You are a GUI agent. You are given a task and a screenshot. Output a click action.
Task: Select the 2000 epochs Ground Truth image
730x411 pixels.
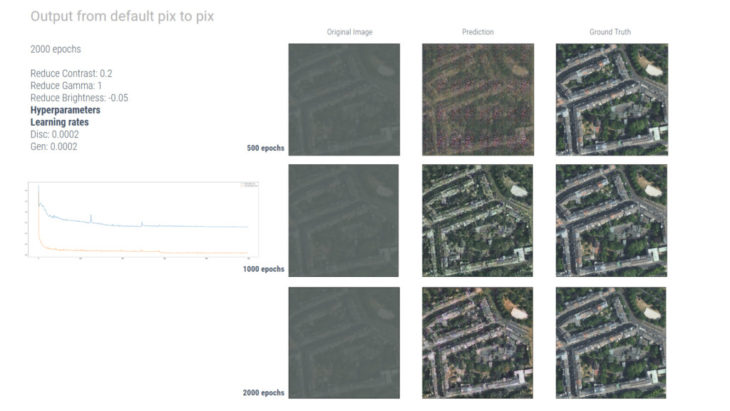click(611, 343)
